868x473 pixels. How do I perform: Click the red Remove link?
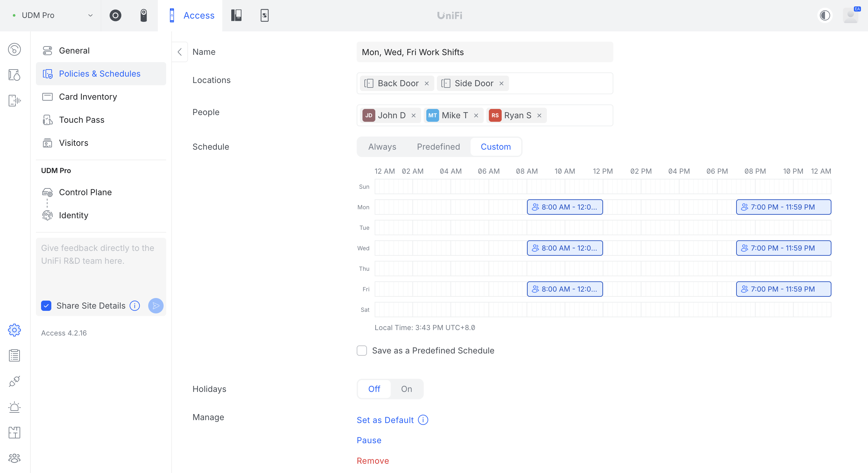[373, 461]
